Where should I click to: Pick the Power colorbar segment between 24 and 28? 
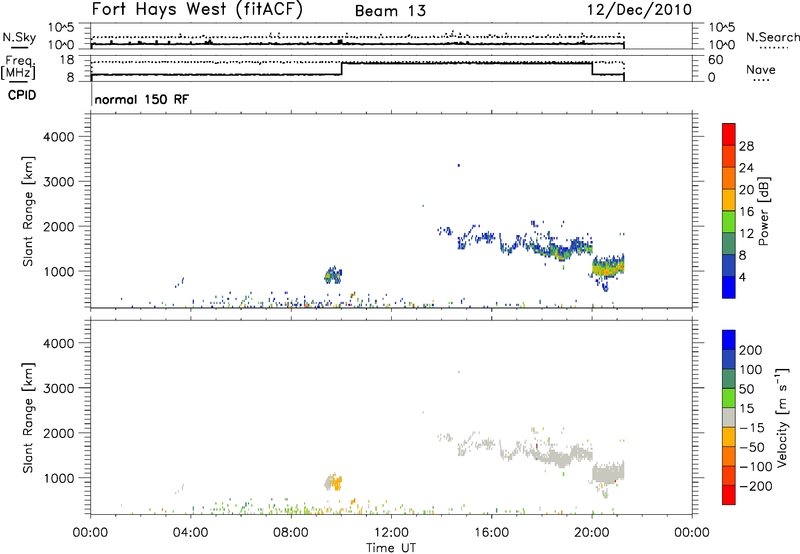click(x=729, y=156)
